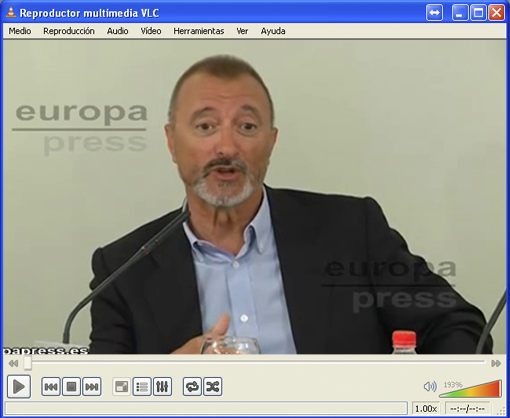Expand the Audio menu
The width and height of the screenshot is (510, 418).
tap(118, 31)
